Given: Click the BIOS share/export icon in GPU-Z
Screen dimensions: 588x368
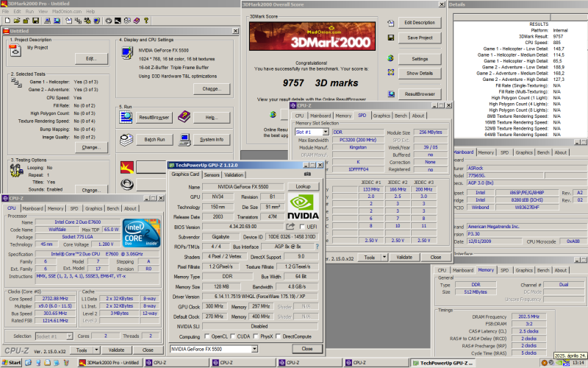Looking at the screenshot, I should [290, 227].
